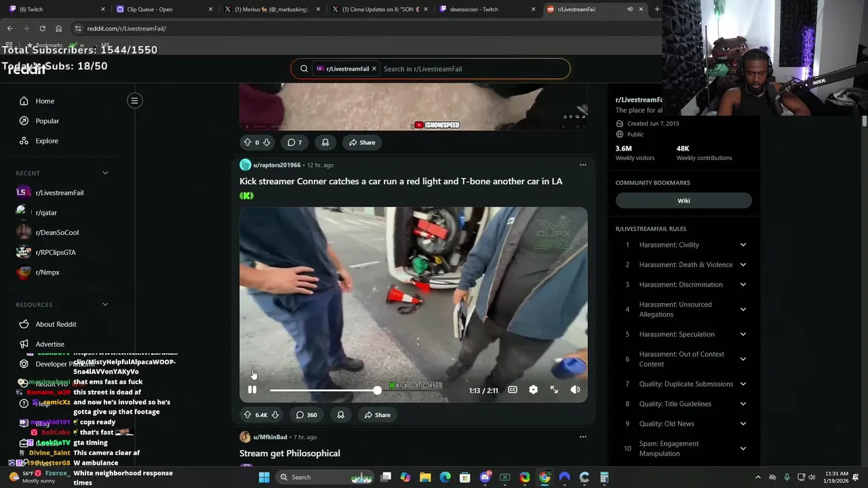This screenshot has height=488, width=868.
Task: Open the Explore page
Action: [x=47, y=141]
